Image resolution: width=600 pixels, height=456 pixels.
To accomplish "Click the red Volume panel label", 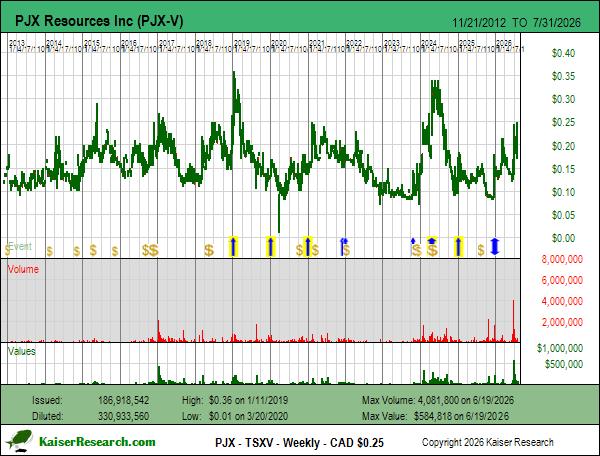I will [x=23, y=269].
